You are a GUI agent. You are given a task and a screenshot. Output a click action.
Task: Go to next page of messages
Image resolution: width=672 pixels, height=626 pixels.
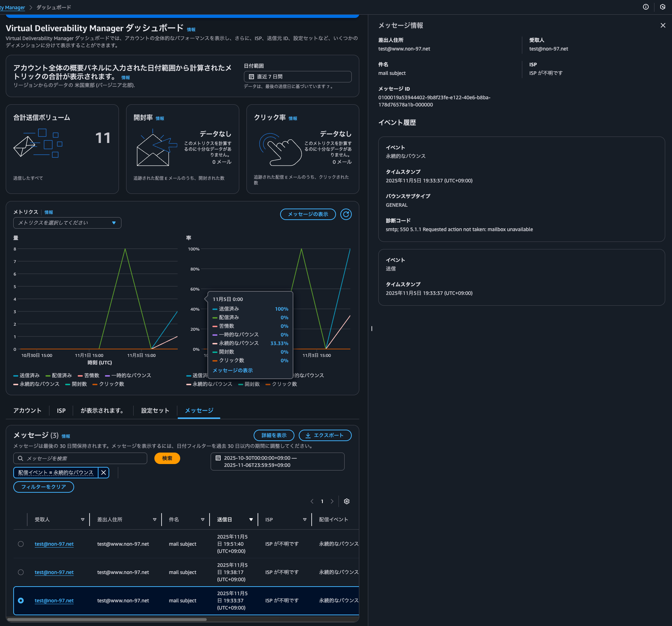(x=332, y=501)
